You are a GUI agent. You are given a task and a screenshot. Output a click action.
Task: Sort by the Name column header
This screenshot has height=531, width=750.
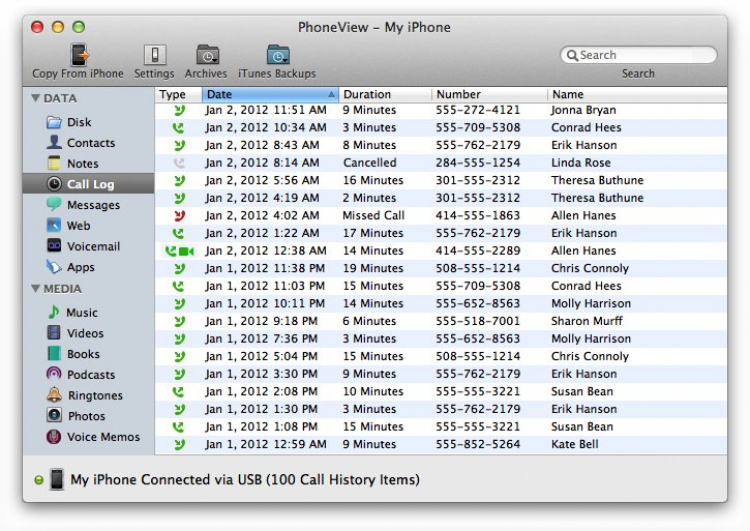tap(637, 94)
